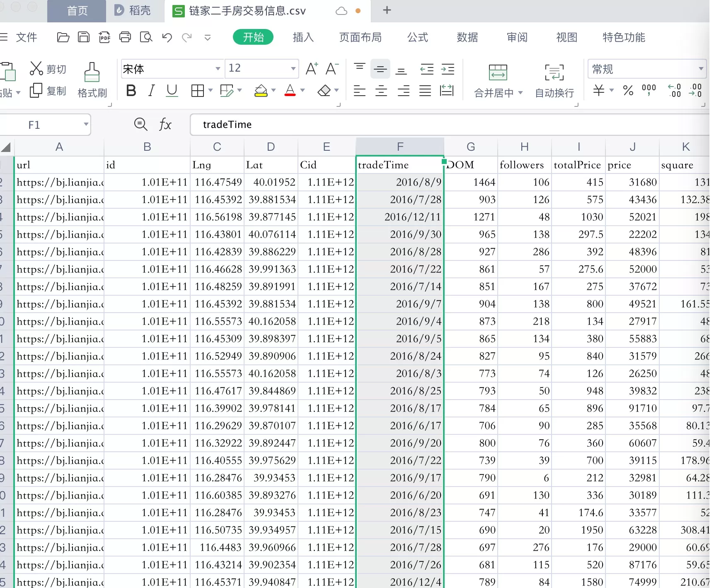Click the Undo arrow icon
This screenshot has width=714, height=588.
[x=167, y=38]
